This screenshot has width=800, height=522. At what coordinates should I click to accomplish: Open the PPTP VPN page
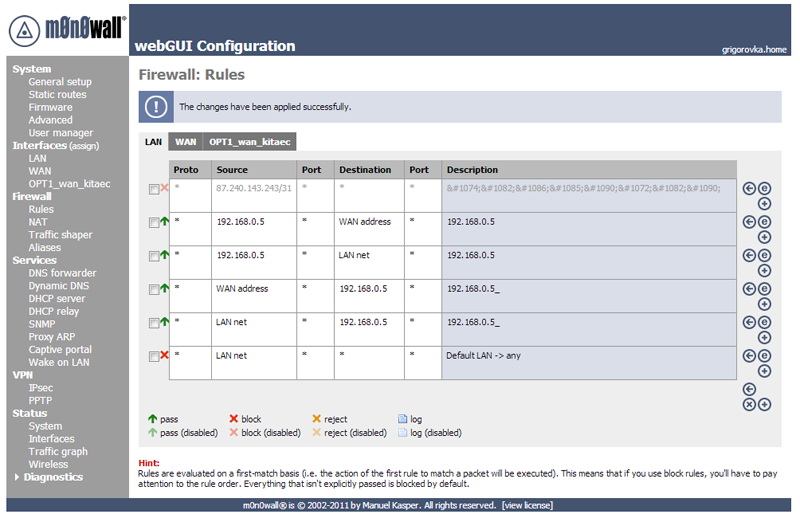pos(40,401)
